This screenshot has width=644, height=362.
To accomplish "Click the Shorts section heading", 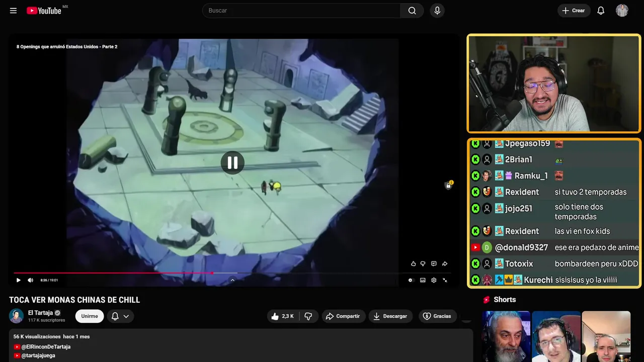I will pyautogui.click(x=505, y=300).
